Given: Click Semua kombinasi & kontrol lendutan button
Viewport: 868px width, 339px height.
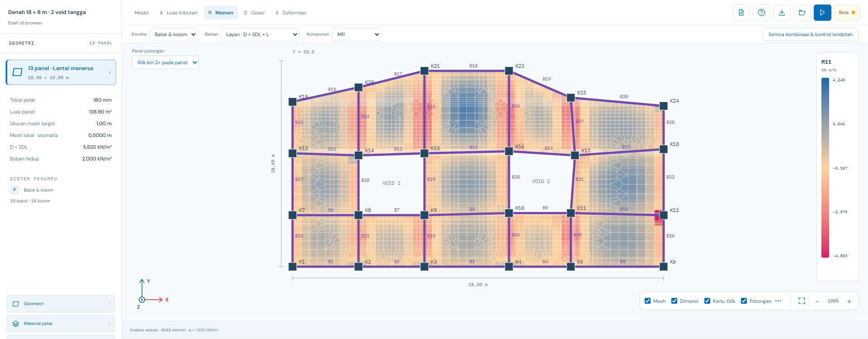Looking at the screenshot, I should 810,34.
